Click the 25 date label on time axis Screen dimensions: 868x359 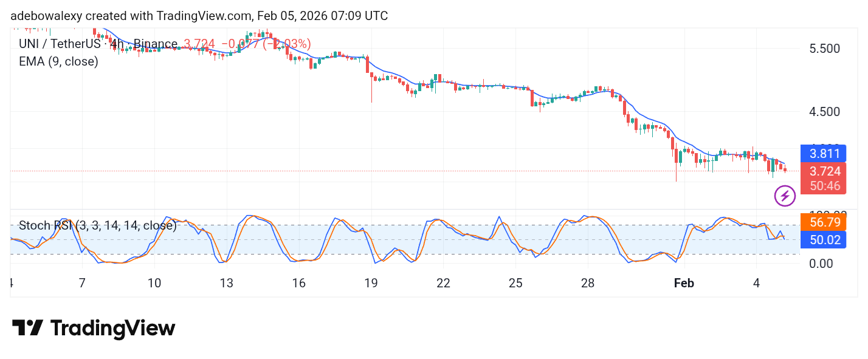[x=515, y=283]
